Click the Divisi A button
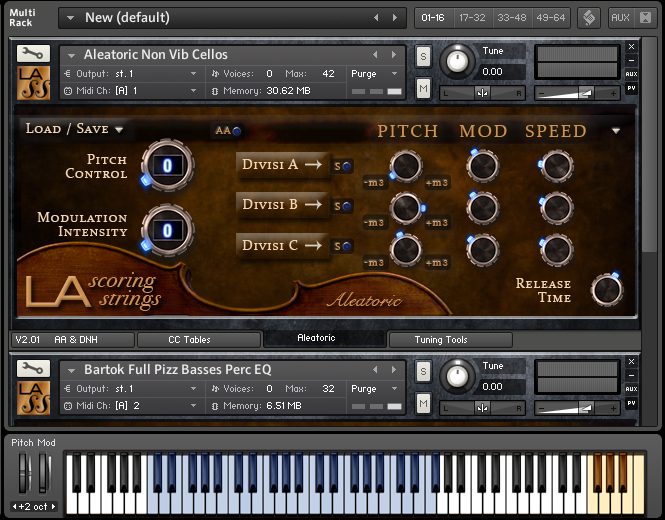665x520 pixels. tap(282, 165)
